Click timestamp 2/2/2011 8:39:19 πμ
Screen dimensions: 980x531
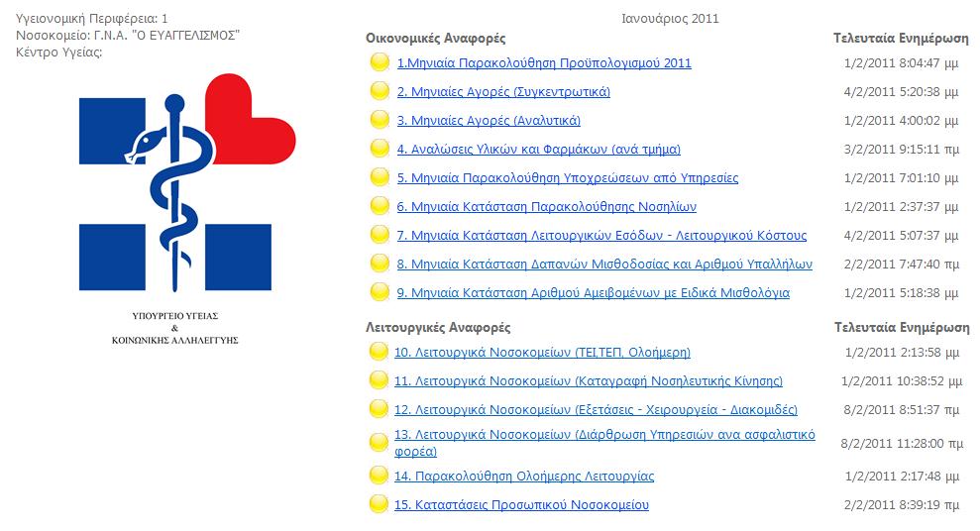point(901,505)
